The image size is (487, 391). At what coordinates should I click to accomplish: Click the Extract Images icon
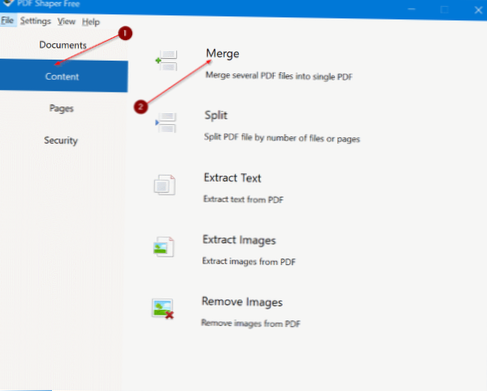click(163, 247)
